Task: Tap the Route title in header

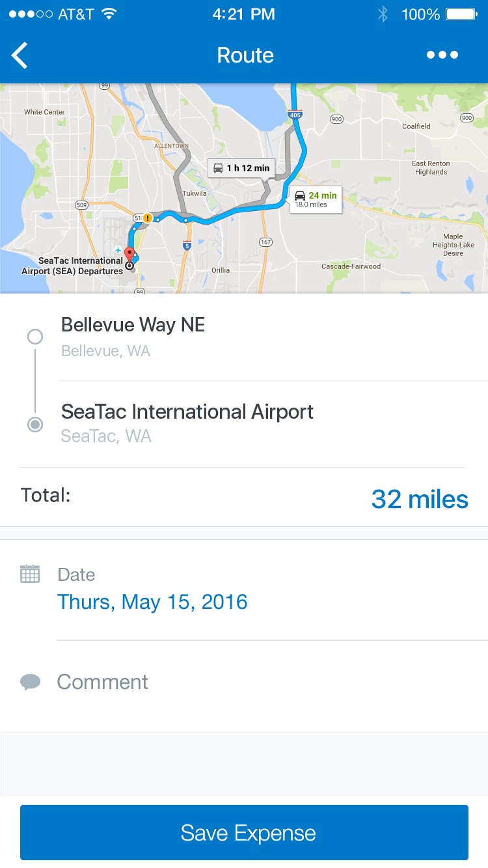Action: (245, 55)
